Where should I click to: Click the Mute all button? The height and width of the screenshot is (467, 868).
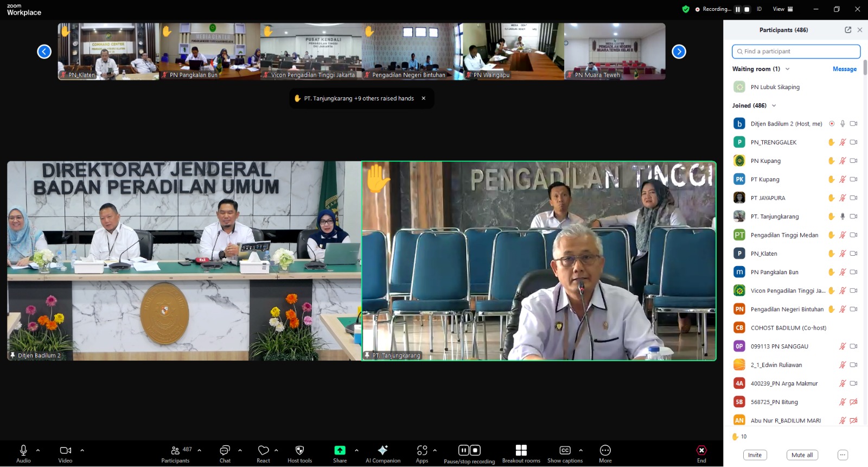[802, 455]
